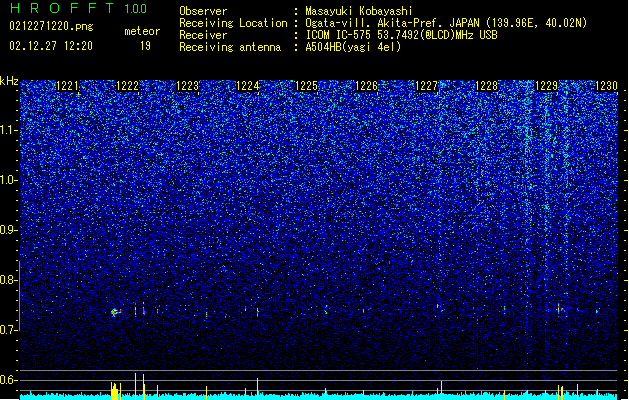Click the 1230 time marker
Image resolution: width=629 pixels, height=400 pixels.
[x=606, y=86]
